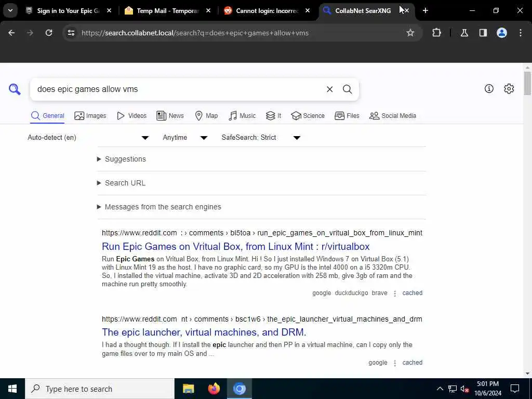Show hidden system tray icons
This screenshot has height=399, width=532.
point(440,389)
